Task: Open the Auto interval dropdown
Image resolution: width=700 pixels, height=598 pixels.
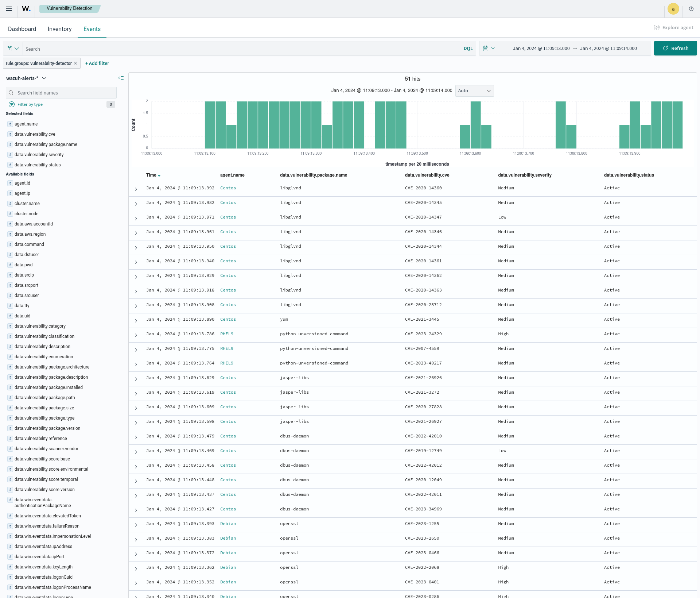Action: 474,91
